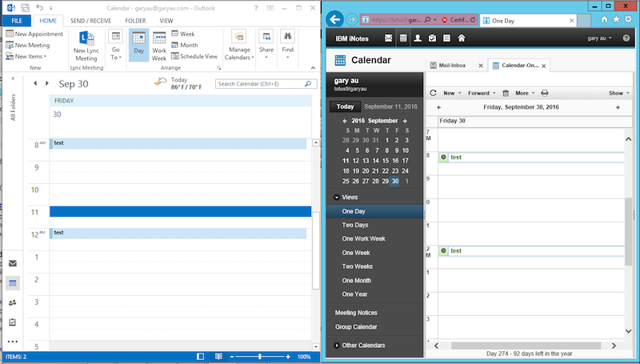Open Outlook Calendar navigation icon
This screenshot has width=640, height=364.
click(13, 282)
